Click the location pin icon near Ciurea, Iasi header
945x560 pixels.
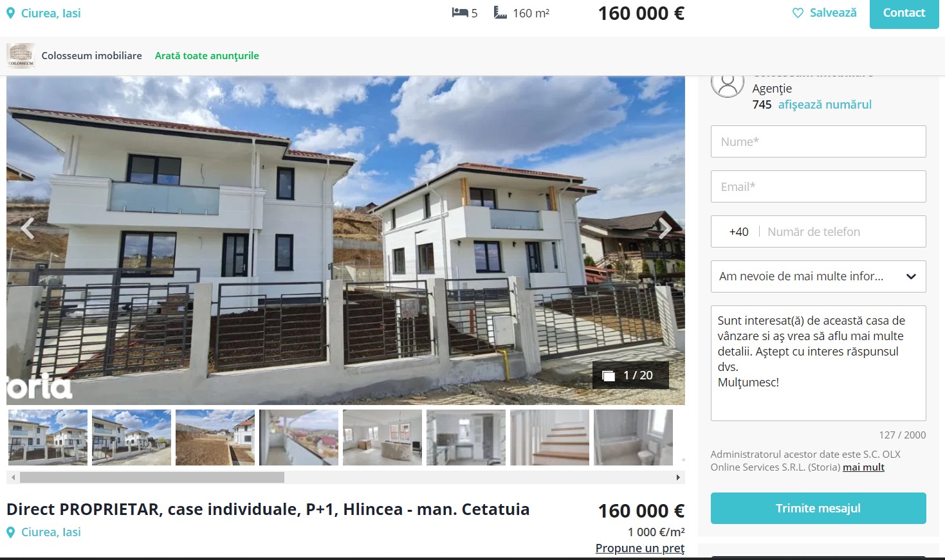pos(10,14)
